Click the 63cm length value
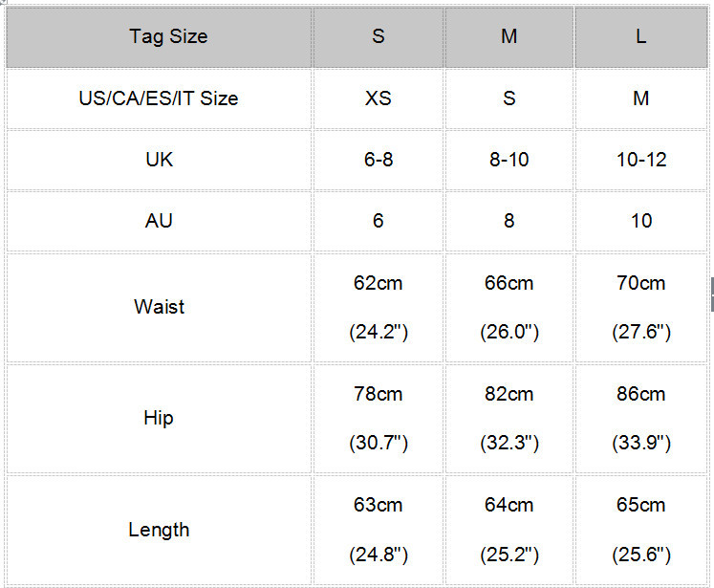 [379, 505]
